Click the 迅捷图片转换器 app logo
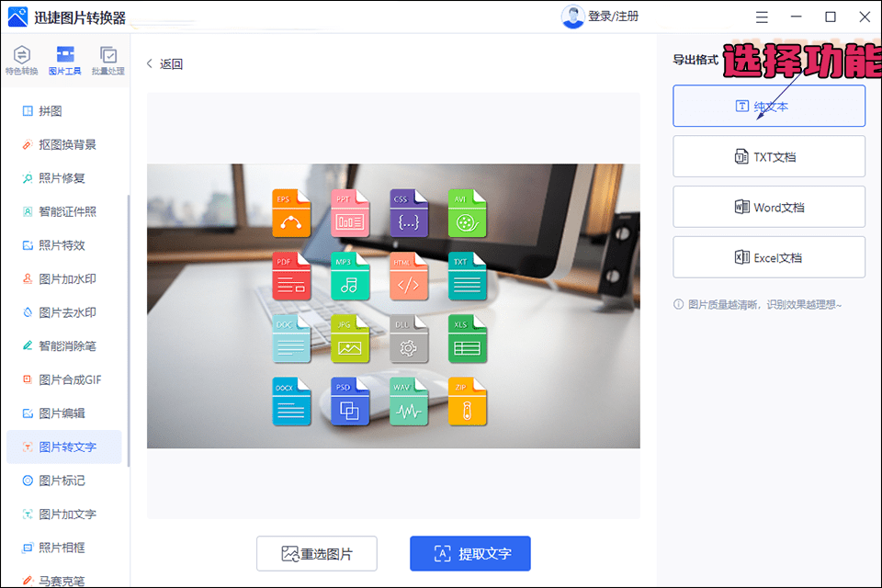Screen dimensions: 882x588 tap(17, 17)
